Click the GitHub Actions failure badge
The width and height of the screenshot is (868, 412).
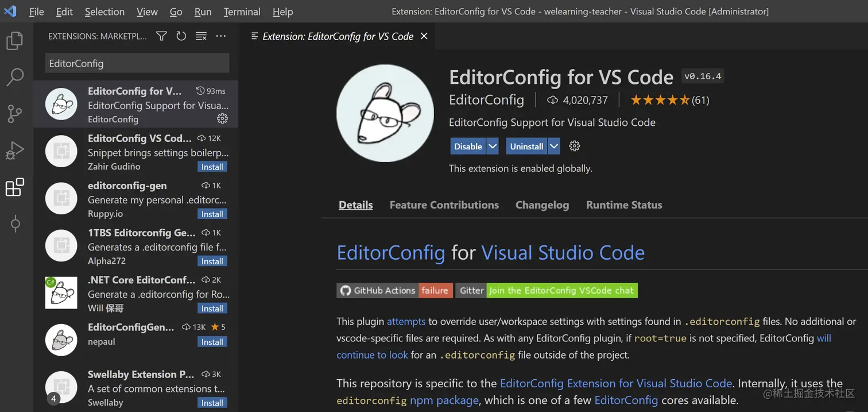tap(395, 291)
